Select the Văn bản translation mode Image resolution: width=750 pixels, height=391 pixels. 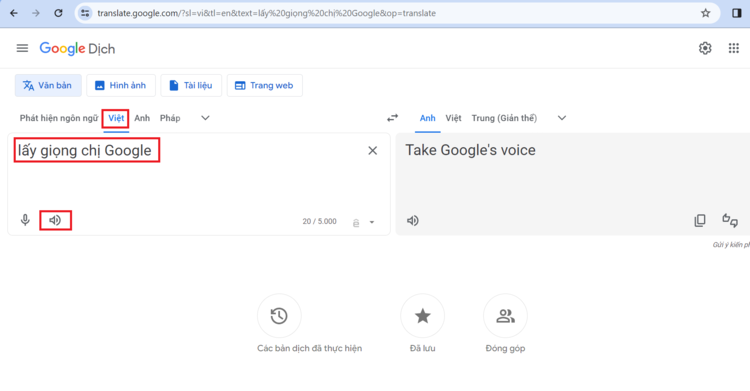48,85
